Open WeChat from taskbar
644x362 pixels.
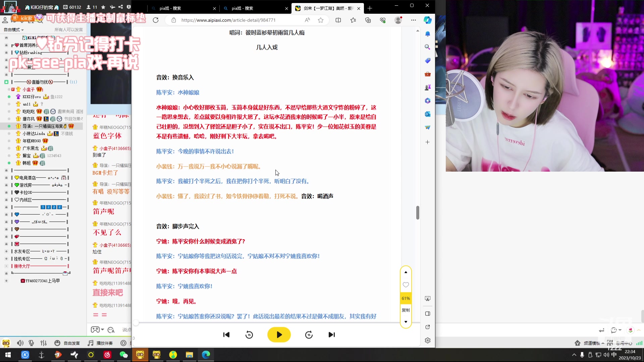124,355
